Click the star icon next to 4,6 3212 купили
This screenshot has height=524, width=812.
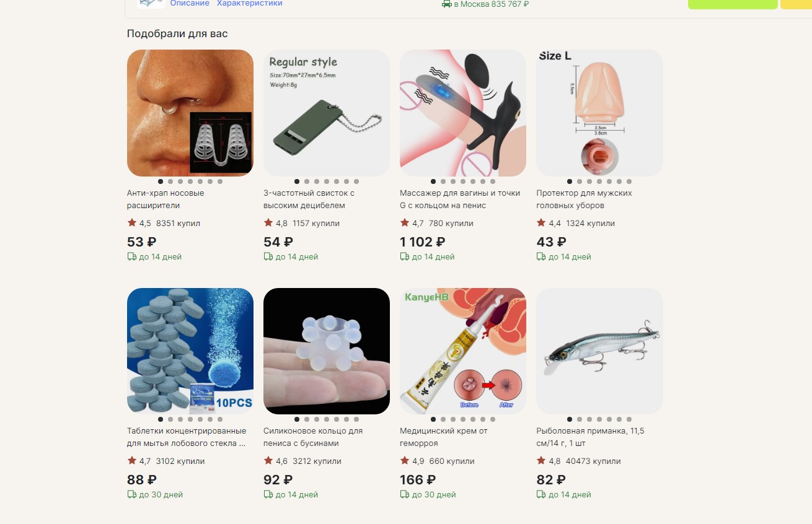coord(268,460)
